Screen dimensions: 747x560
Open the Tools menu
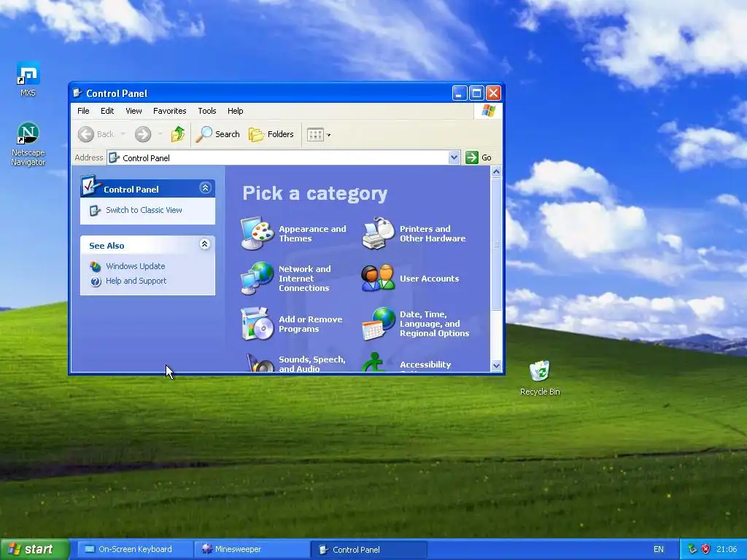pyautogui.click(x=207, y=111)
